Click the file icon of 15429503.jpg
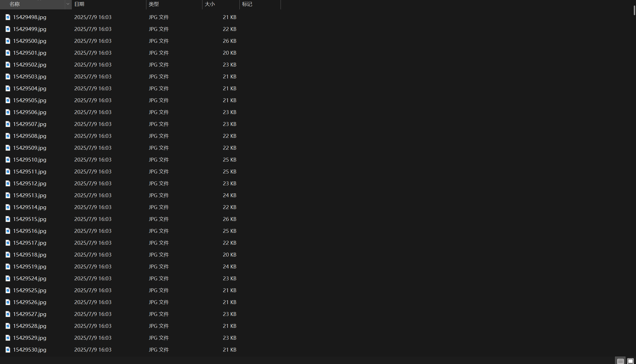The width and height of the screenshot is (636, 364). (8, 77)
